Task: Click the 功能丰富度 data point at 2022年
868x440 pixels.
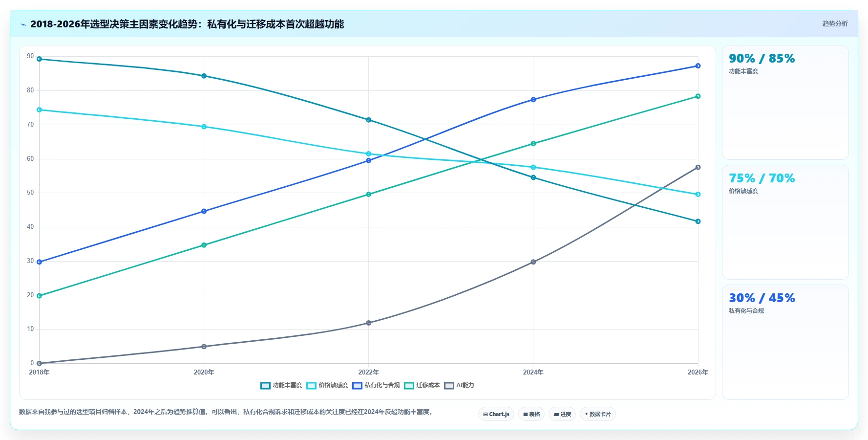Action: [x=369, y=120]
